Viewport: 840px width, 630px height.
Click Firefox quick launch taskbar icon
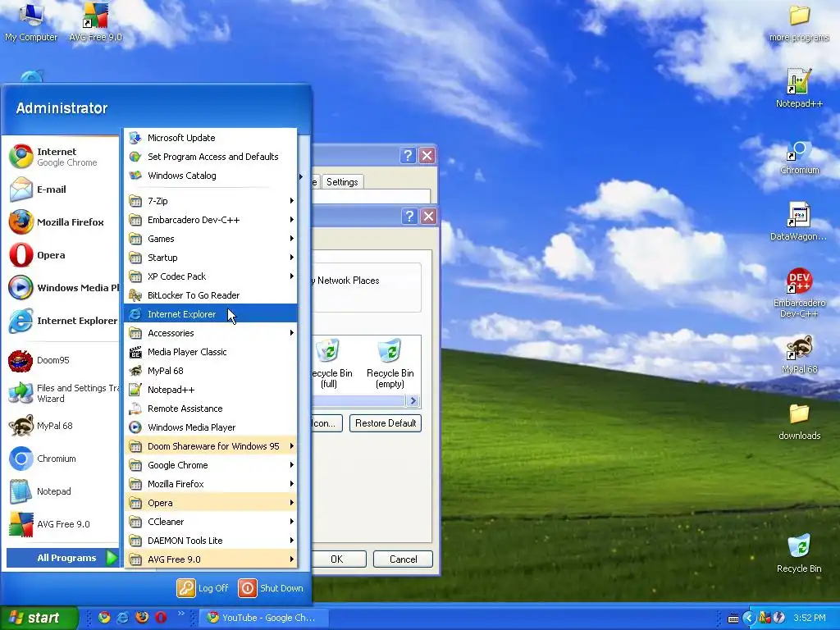coord(142,617)
